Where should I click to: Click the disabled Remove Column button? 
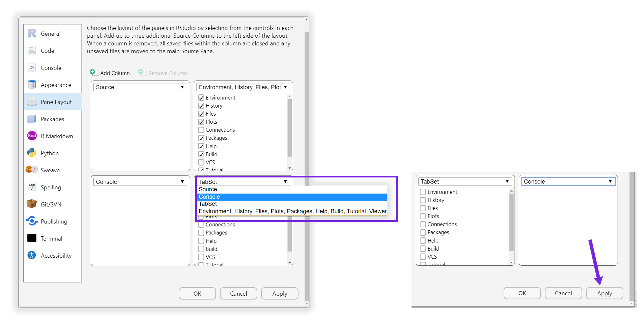click(163, 73)
